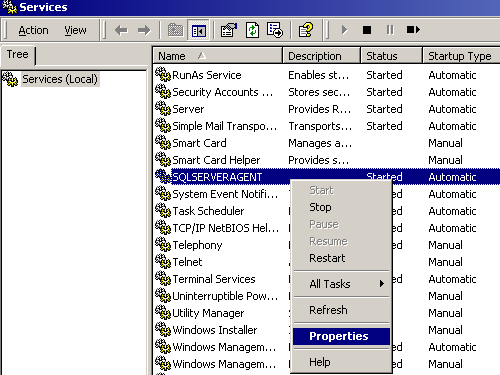Click the RunAs Service gear icon
Image resolution: width=500 pixels, height=375 pixels.
[163, 74]
